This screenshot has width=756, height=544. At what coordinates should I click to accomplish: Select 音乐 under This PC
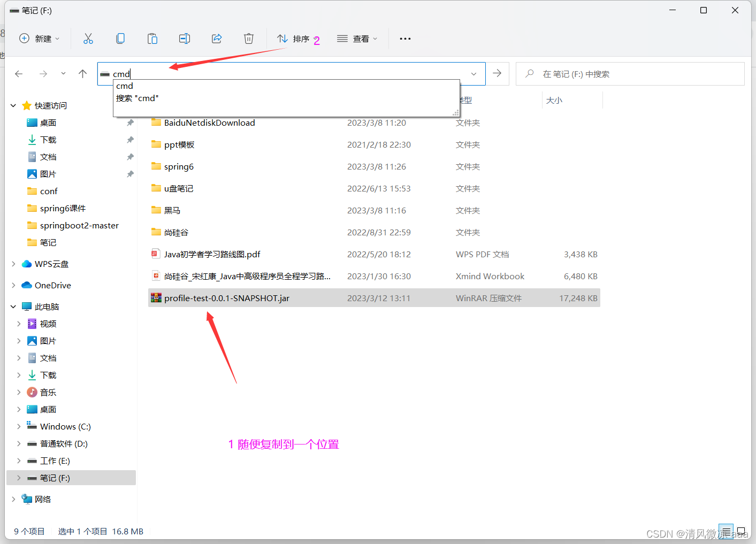click(x=48, y=392)
